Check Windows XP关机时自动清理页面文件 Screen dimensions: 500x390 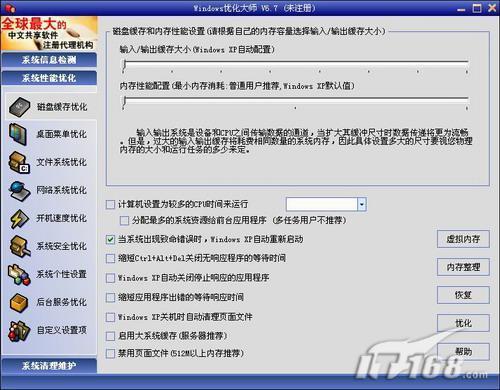click(110, 317)
